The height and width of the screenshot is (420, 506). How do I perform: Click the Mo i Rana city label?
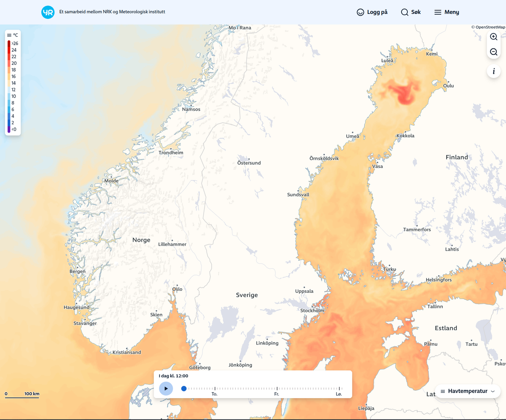point(240,28)
